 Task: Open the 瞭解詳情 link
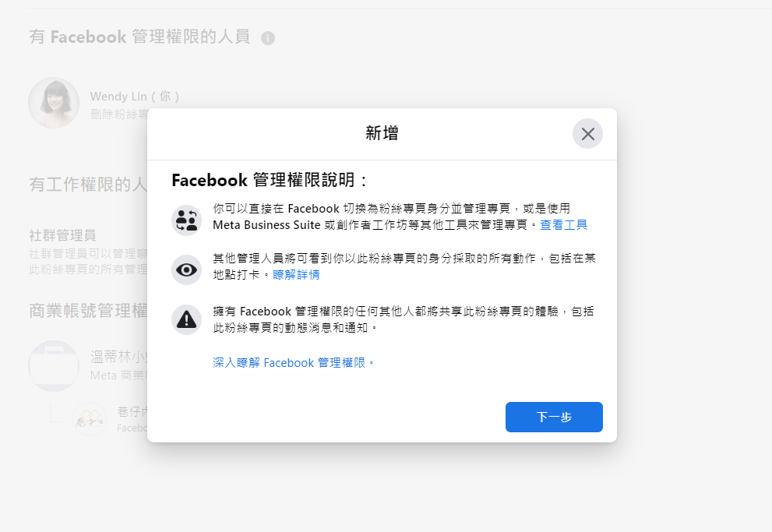point(296,275)
